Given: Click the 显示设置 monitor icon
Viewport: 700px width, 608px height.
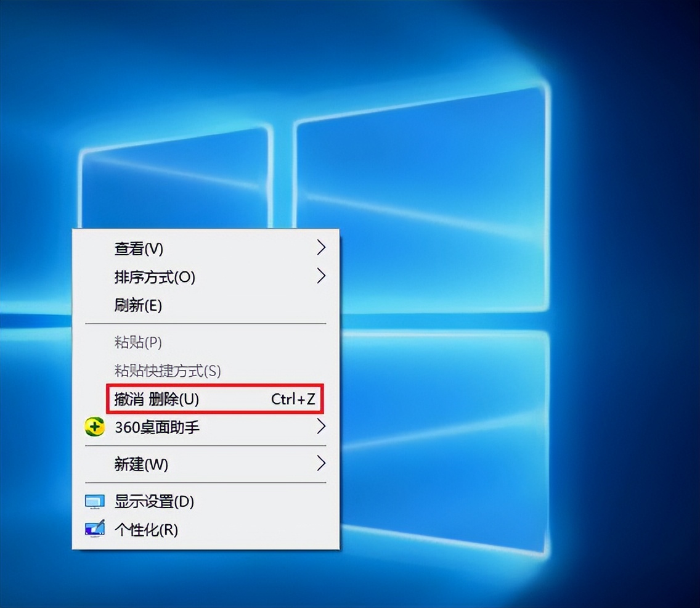Looking at the screenshot, I should (95, 502).
